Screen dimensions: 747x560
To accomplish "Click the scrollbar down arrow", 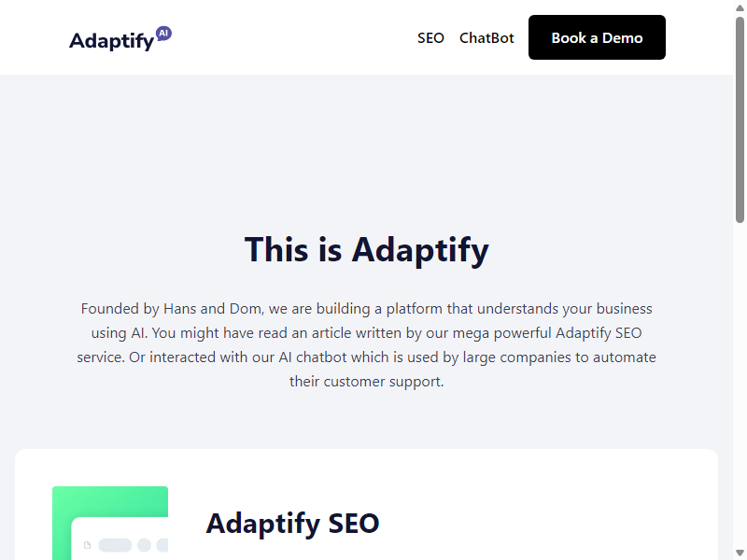I will point(740,553).
